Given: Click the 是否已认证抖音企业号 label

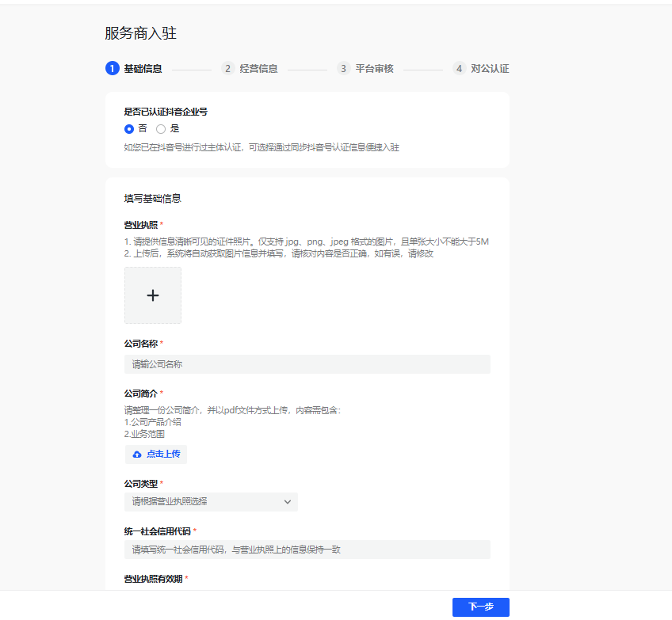Looking at the screenshot, I should (166, 112).
